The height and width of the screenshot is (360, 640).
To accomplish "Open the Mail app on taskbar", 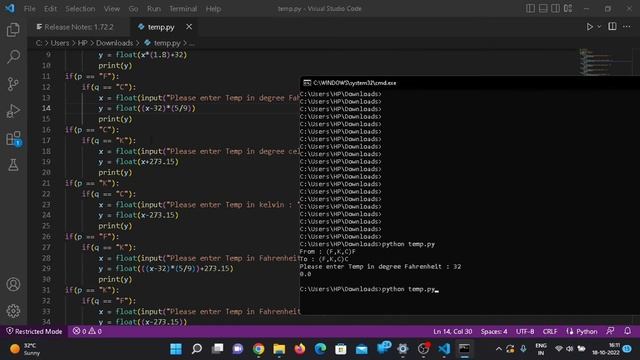I will coord(362,349).
